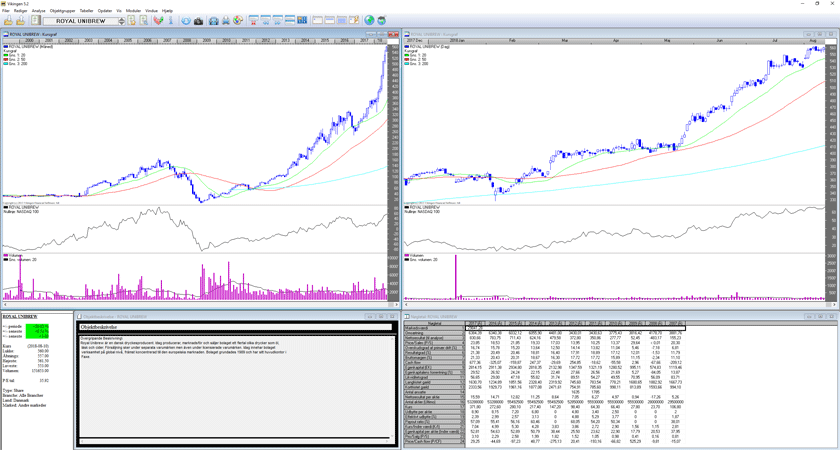Open the Rediger menu
840x450 pixels.
click(21, 11)
